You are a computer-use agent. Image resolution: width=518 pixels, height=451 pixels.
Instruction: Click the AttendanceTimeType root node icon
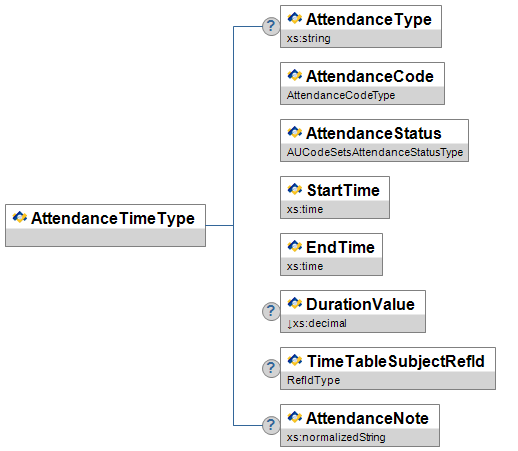[20, 217]
